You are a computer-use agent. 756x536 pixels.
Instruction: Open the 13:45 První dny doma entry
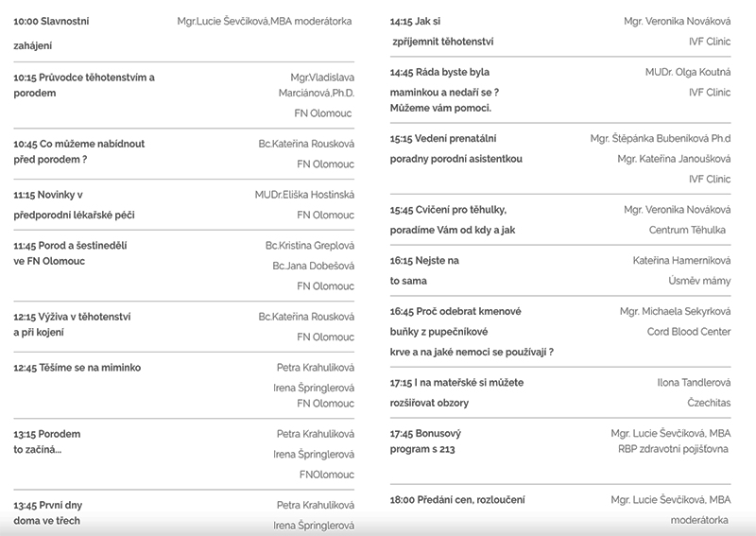point(49,505)
